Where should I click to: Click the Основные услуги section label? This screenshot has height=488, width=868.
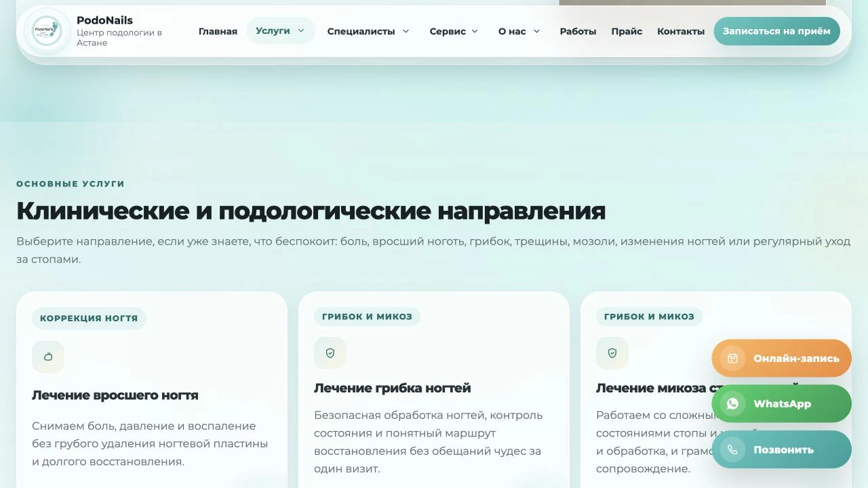[x=71, y=184]
